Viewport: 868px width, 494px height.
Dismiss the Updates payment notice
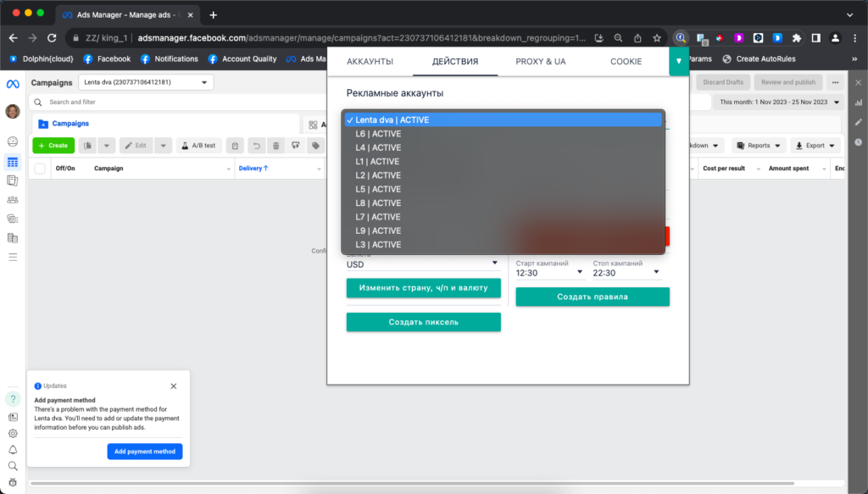173,386
